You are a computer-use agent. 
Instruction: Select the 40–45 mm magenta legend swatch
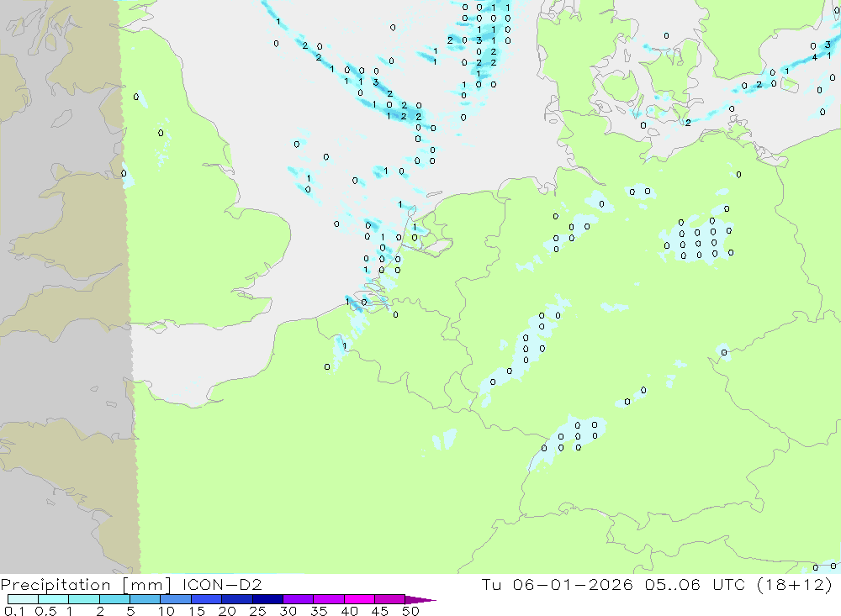pyautogui.click(x=359, y=599)
